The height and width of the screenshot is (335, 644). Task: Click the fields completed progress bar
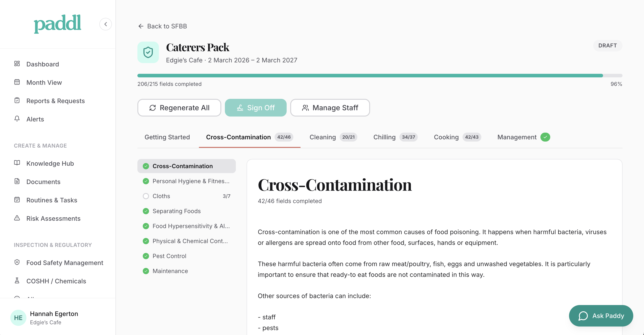click(x=380, y=75)
